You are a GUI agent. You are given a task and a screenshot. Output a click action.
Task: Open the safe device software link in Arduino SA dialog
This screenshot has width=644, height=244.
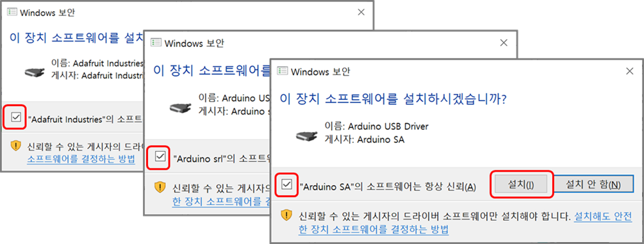click(465, 223)
